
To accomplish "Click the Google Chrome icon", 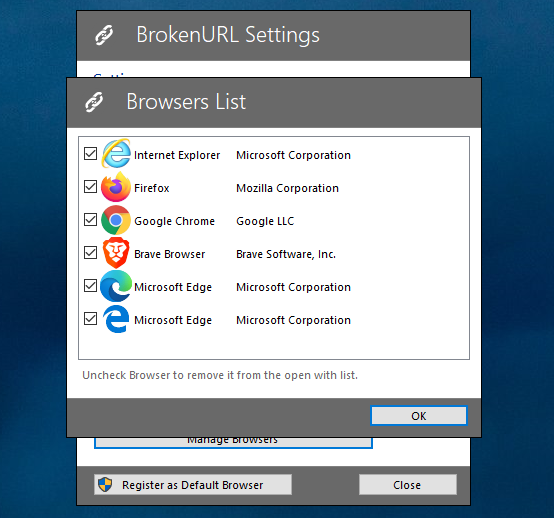I will coord(116,220).
